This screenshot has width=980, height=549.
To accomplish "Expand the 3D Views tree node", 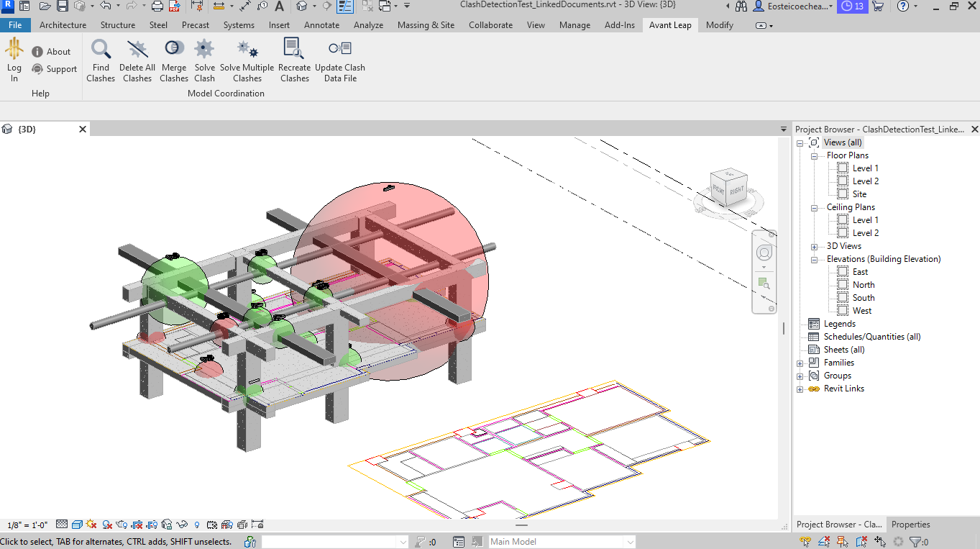I will click(x=814, y=247).
